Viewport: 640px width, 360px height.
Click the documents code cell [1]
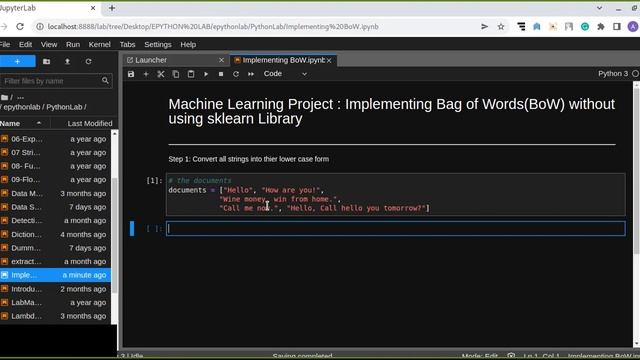[x=395, y=195]
